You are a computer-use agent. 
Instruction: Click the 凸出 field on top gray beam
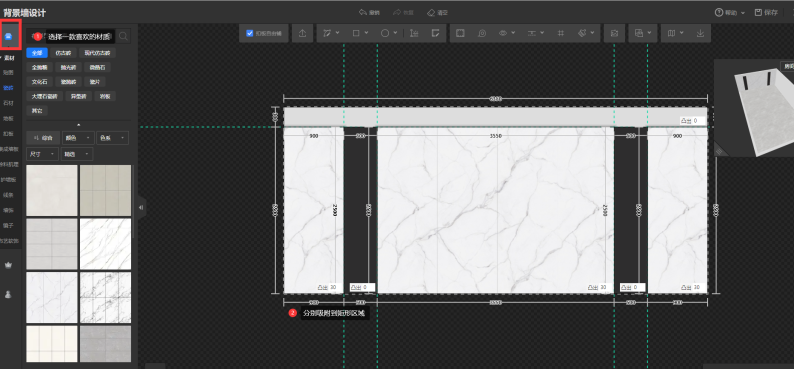pos(693,121)
